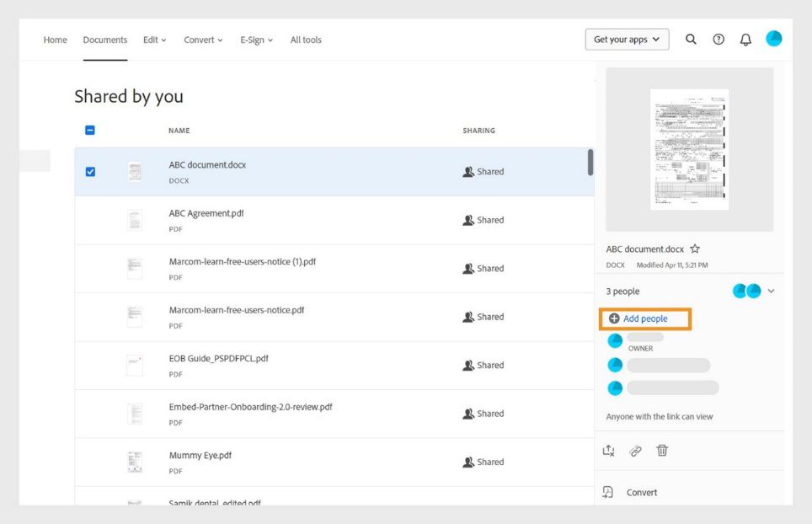The height and width of the screenshot is (524, 812).
Task: Click the ABC document preview thumbnail
Action: tap(689, 149)
